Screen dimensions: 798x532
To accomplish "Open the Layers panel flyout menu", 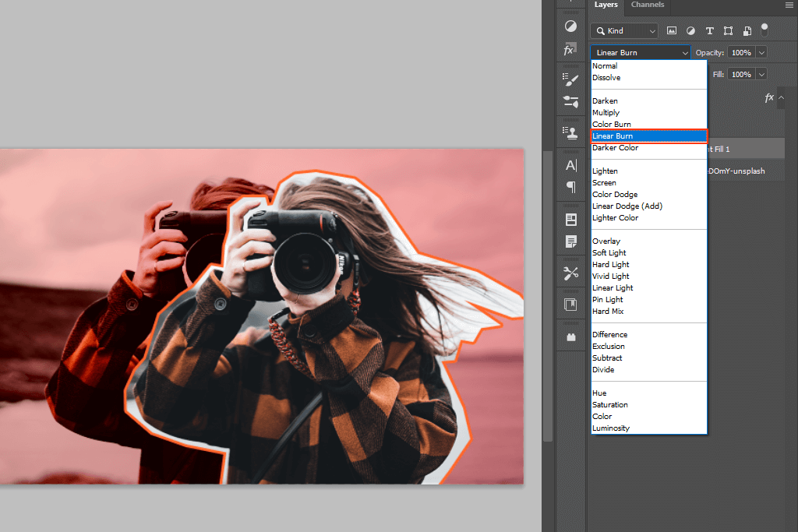I will pos(789,5).
